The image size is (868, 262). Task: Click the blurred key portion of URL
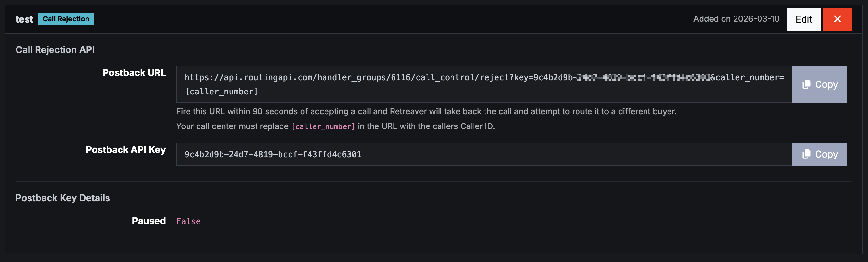644,78
